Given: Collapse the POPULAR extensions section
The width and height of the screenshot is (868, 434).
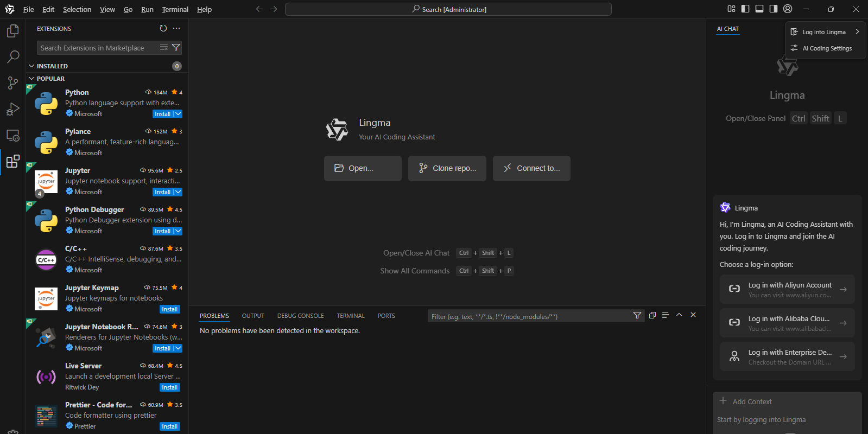Looking at the screenshot, I should point(31,79).
